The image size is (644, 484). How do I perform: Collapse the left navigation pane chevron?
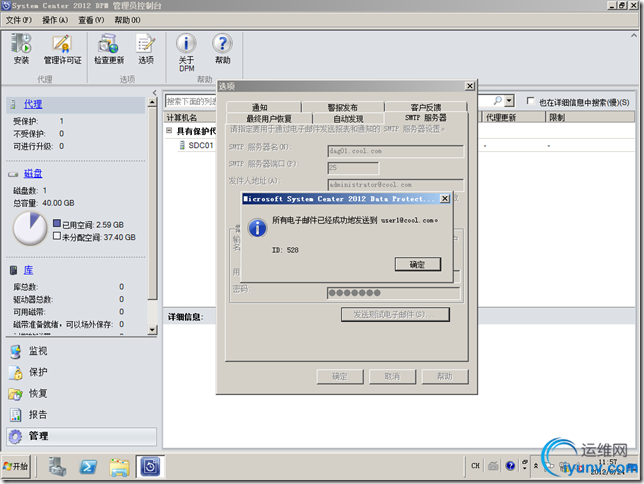click(x=154, y=92)
